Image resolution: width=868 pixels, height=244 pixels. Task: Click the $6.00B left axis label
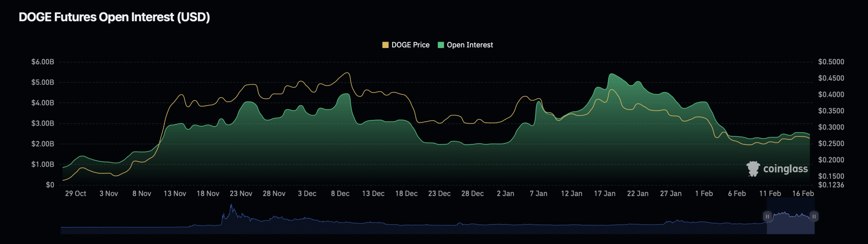coord(43,62)
